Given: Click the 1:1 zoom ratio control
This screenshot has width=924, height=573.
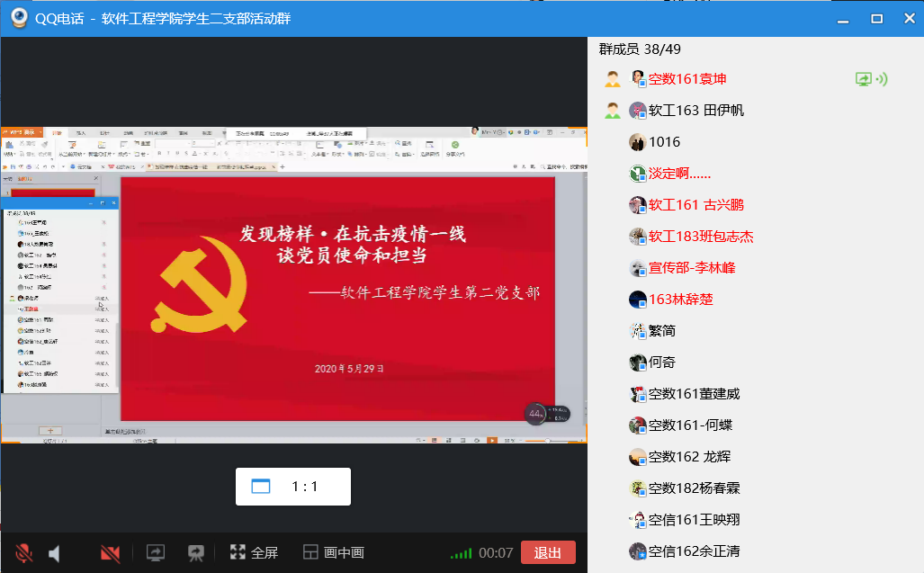Looking at the screenshot, I should [x=292, y=487].
